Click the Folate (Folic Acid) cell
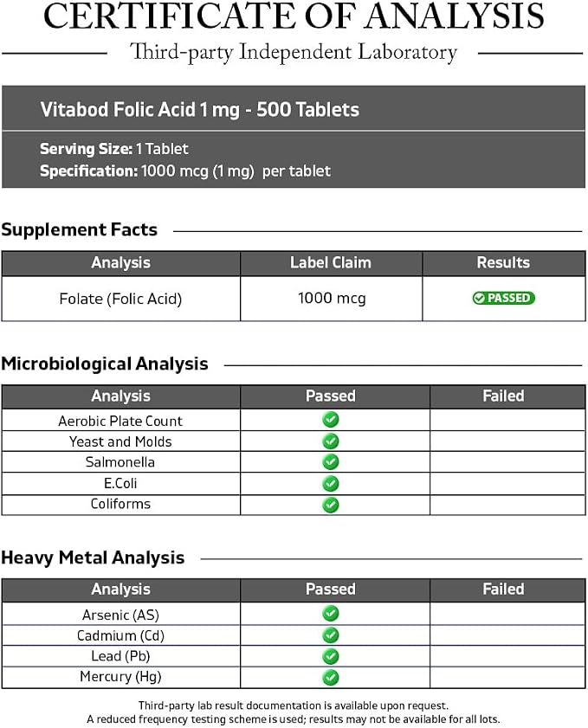 tap(120, 299)
